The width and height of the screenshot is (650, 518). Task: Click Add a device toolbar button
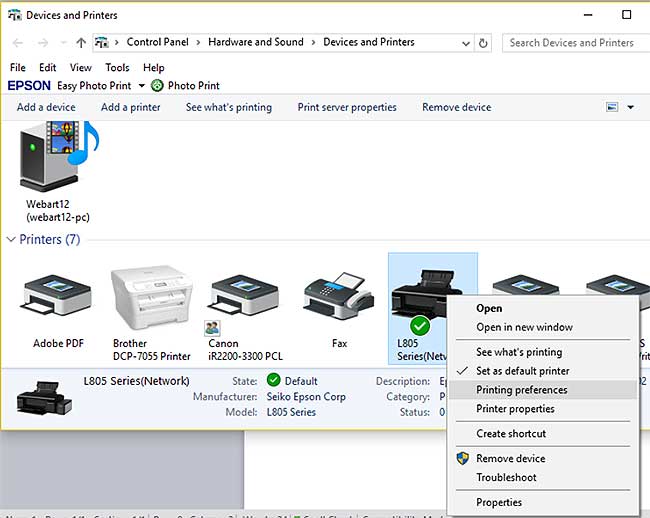tap(46, 107)
